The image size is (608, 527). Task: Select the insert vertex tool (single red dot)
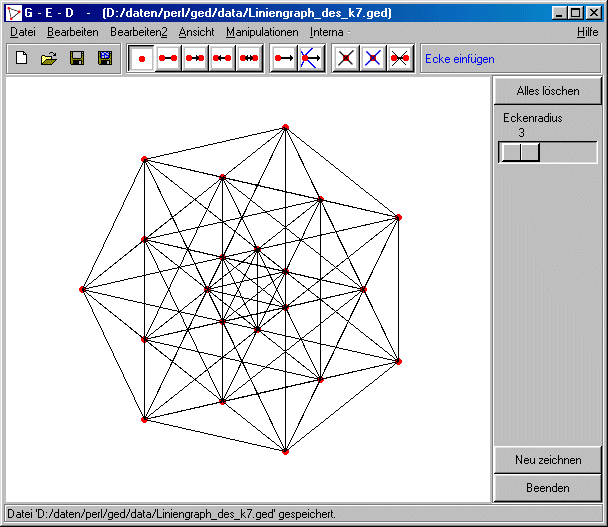[142, 59]
